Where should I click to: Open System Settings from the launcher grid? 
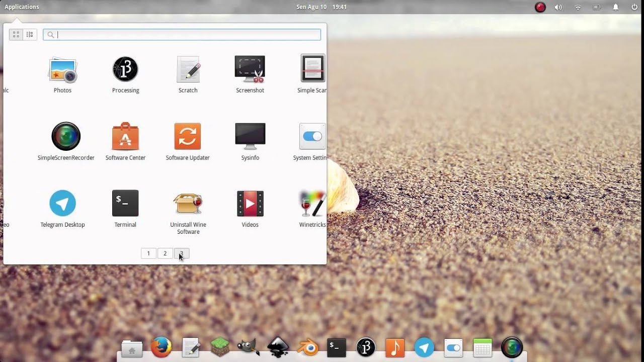click(x=310, y=141)
